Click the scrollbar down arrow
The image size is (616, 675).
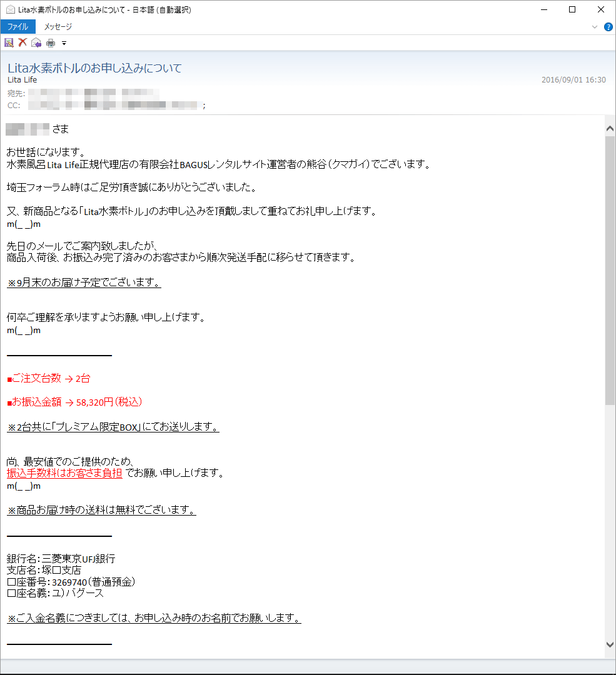(610, 644)
